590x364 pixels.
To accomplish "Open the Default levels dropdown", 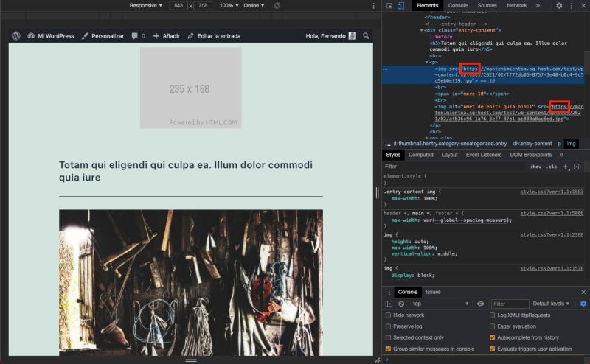I will [x=551, y=304].
